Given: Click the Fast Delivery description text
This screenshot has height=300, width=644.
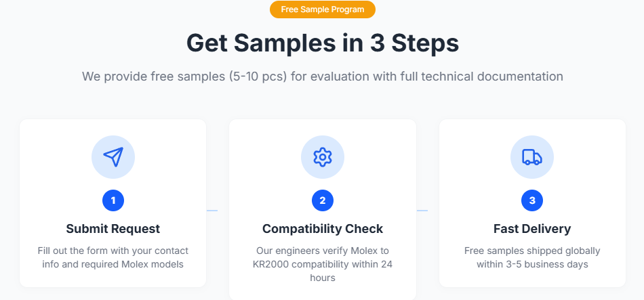Looking at the screenshot, I should (x=532, y=257).
